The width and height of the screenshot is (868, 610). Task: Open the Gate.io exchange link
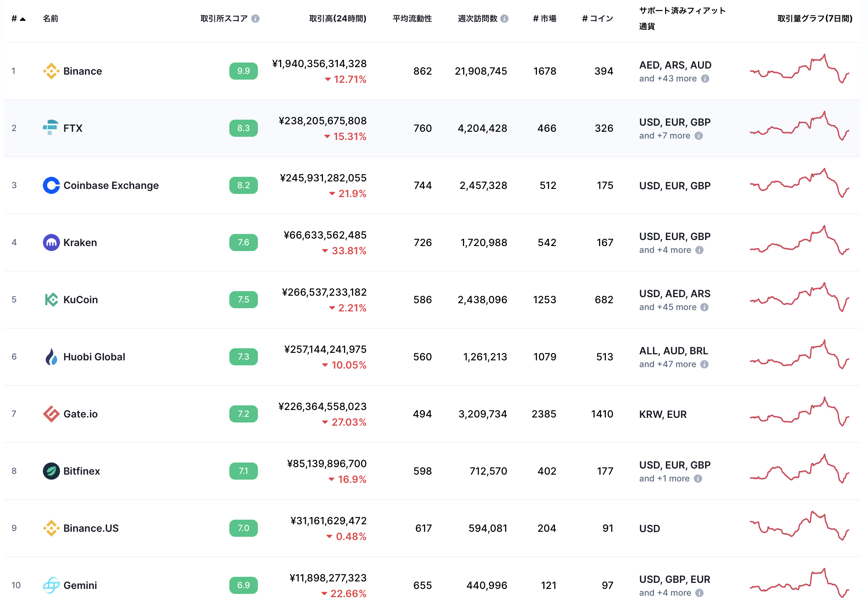point(80,414)
